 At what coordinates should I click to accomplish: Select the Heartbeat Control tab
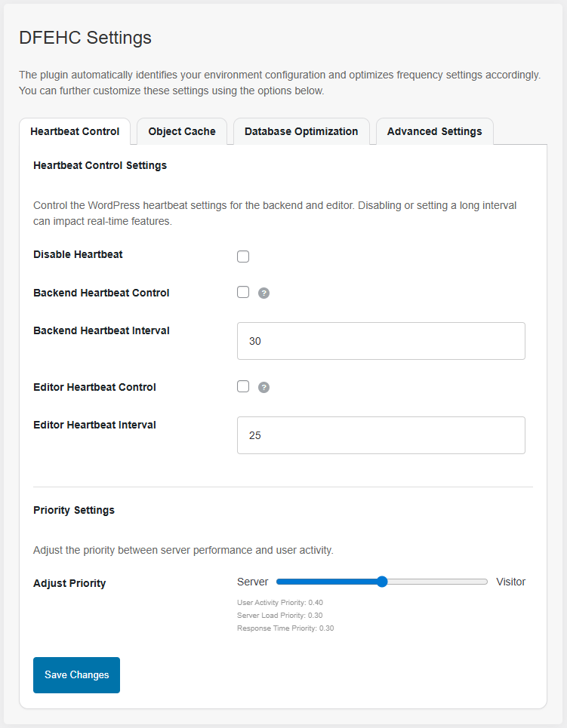(x=75, y=131)
